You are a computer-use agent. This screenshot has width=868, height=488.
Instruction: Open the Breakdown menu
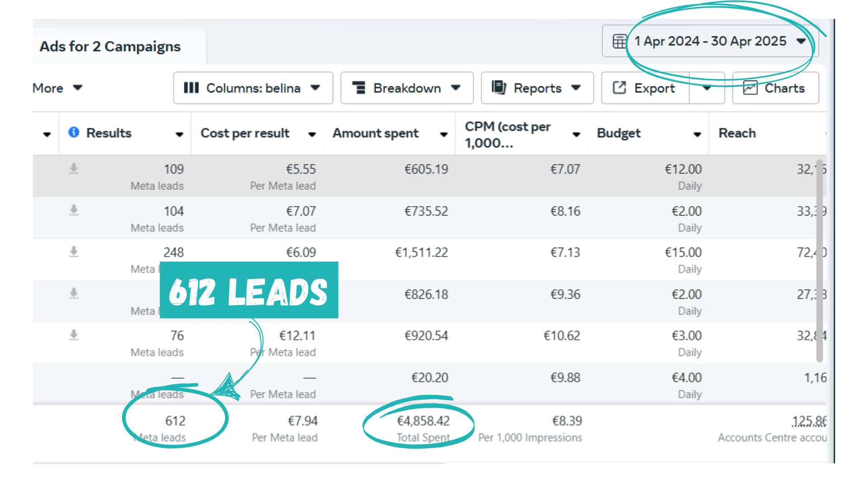tap(406, 88)
